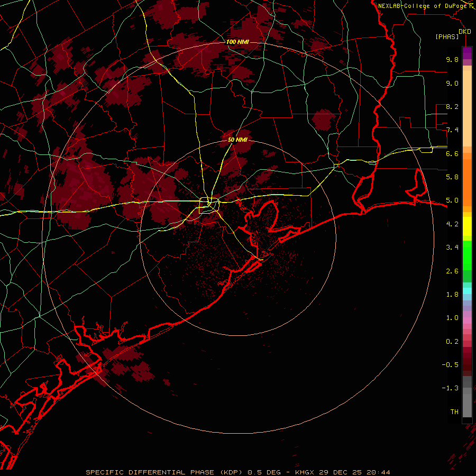476x476 pixels.
Task: Click the 6.6 value on the legend
Action: coord(452,153)
